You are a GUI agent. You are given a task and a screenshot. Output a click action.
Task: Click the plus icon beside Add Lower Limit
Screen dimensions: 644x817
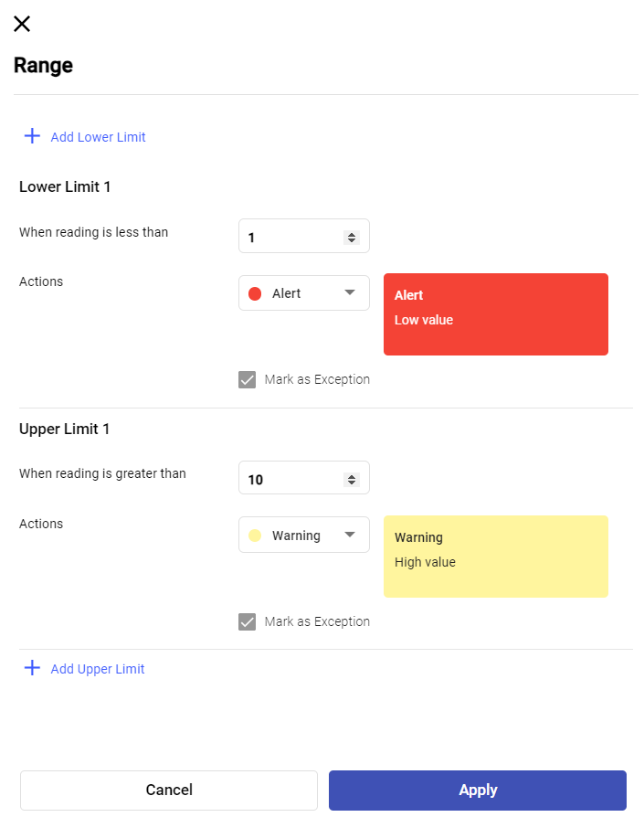32,136
